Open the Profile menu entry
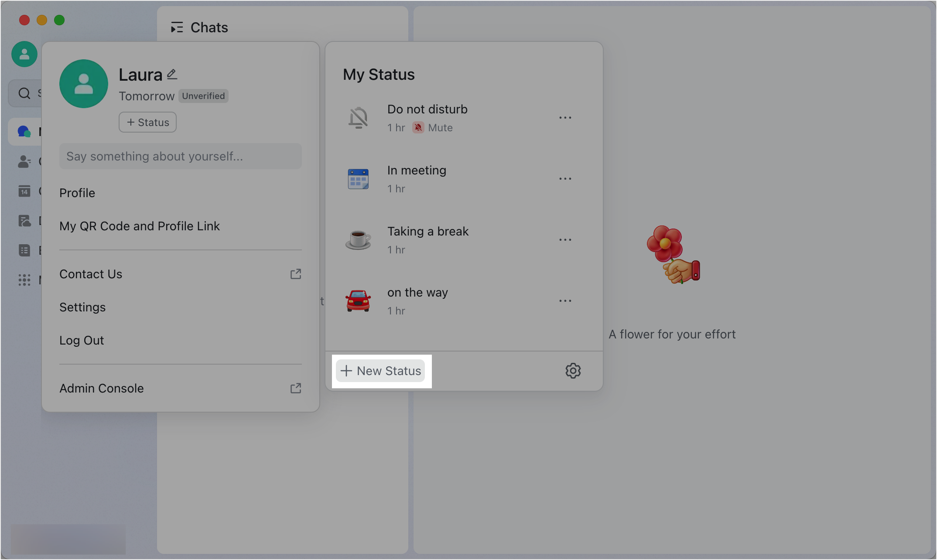This screenshot has width=937, height=560. 77,193
